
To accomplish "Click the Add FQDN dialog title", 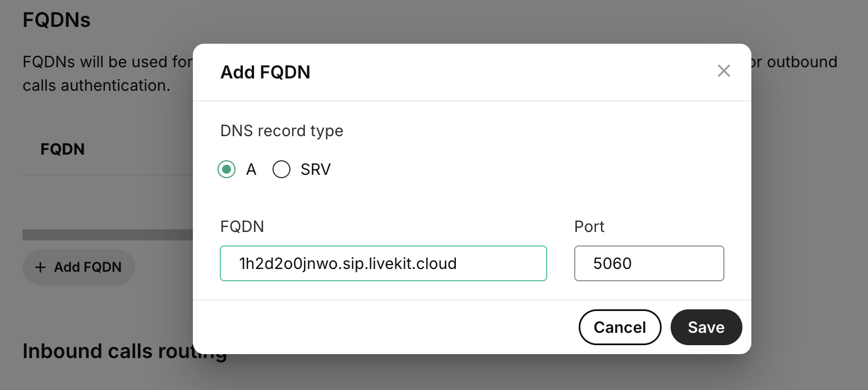I will 265,72.
